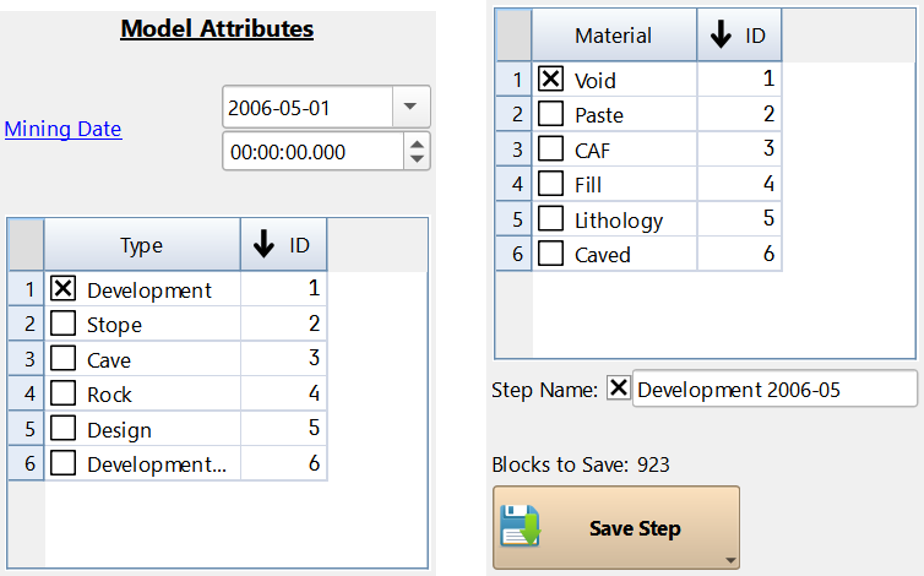Click the Save Step button
924x576 pixels.
pos(616,528)
